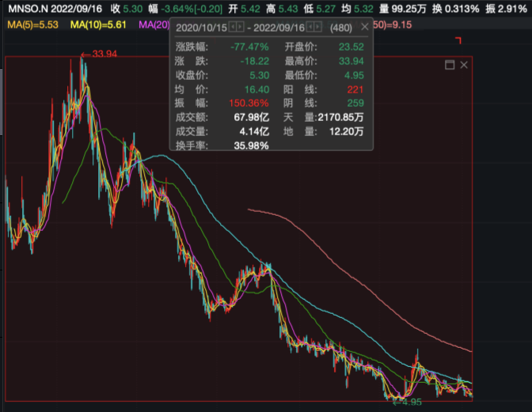Dismiss the red range selection box
This screenshot has width=532, height=412.
coord(462,64)
